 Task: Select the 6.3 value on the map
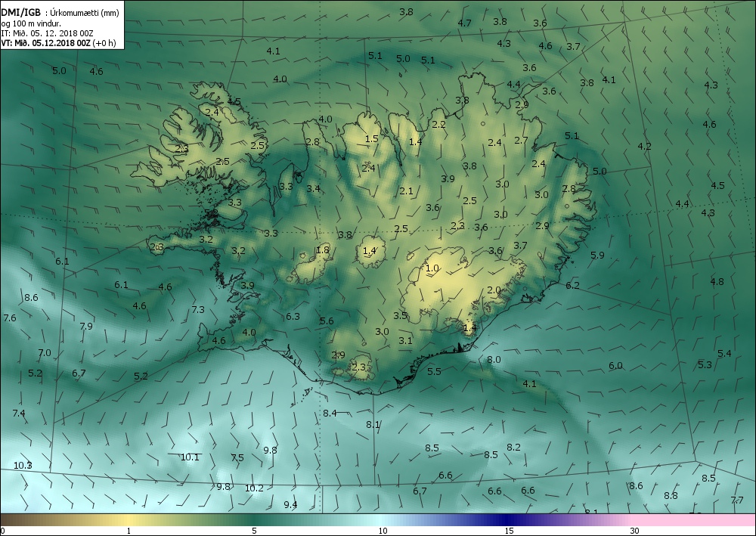point(293,317)
